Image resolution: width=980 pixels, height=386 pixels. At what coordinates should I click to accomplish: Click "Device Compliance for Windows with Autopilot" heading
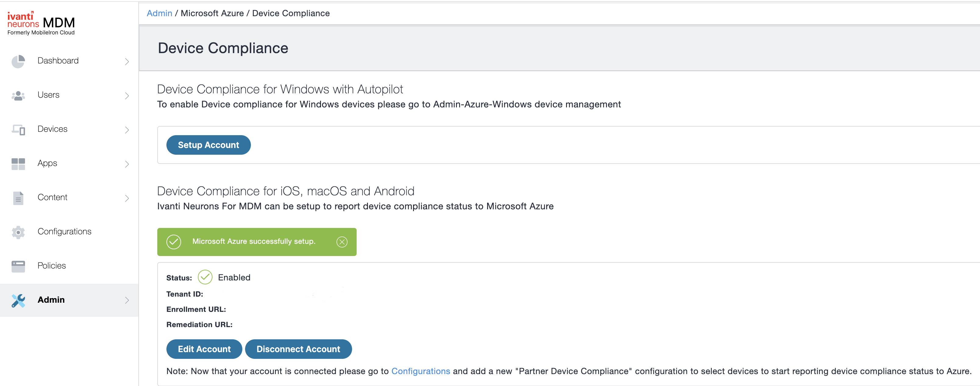280,89
